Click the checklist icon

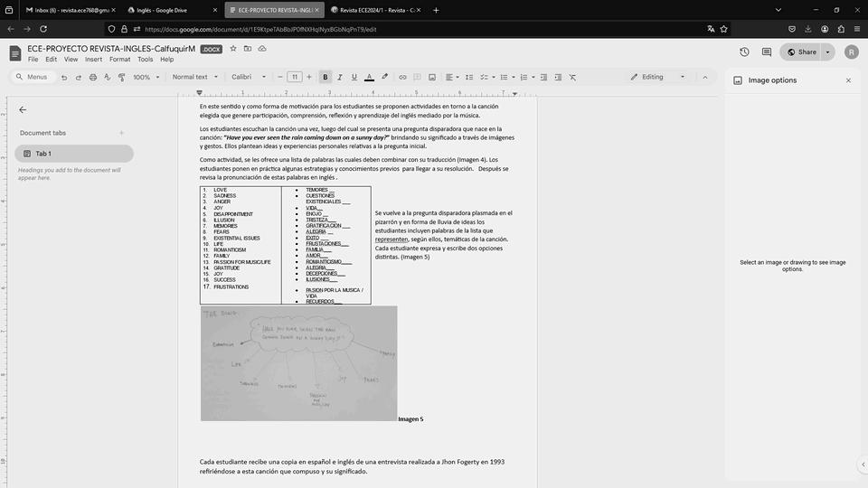(x=485, y=77)
